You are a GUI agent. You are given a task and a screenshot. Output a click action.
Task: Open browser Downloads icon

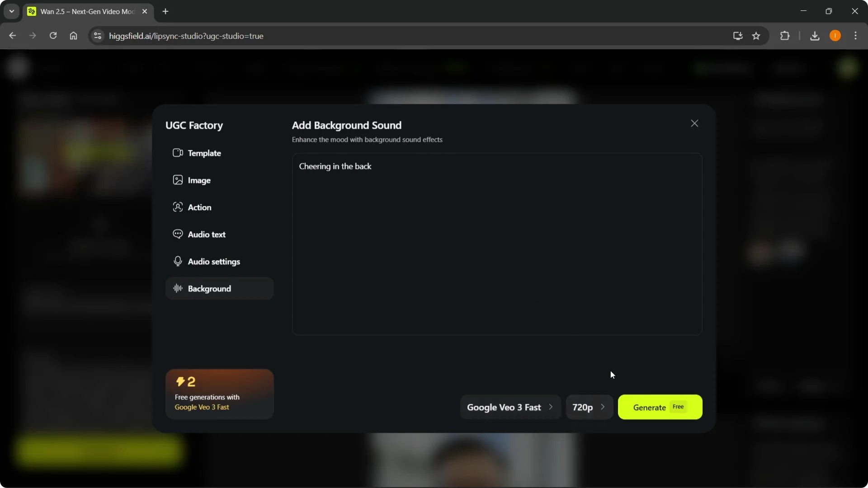pos(815,36)
